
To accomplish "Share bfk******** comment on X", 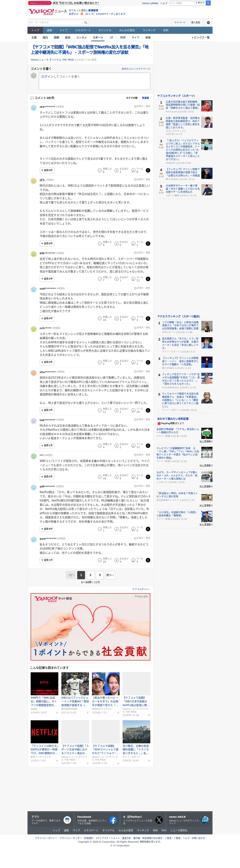I will [x=148, y=279].
